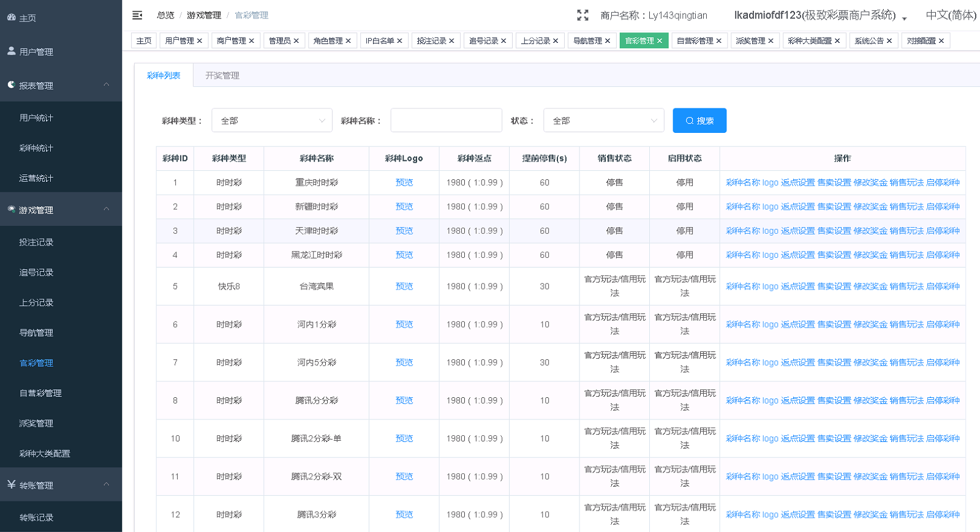Click 返点设置 for 新疆时时彩 row
Image resolution: width=980 pixels, height=532 pixels.
tap(797, 207)
